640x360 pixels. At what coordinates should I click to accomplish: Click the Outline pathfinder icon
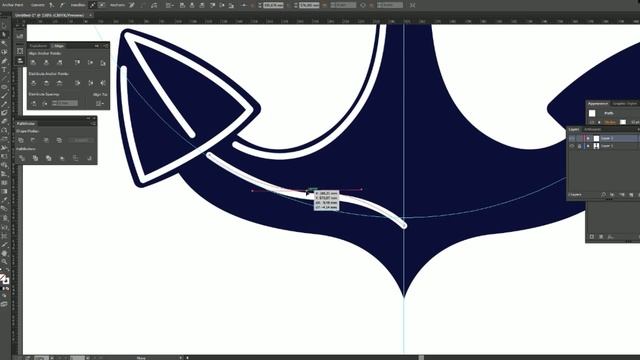tap(76, 158)
